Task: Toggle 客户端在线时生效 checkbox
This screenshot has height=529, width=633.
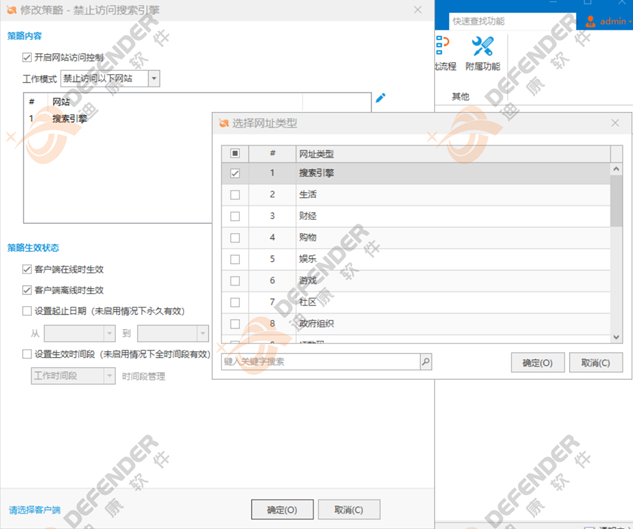Action: pyautogui.click(x=27, y=269)
